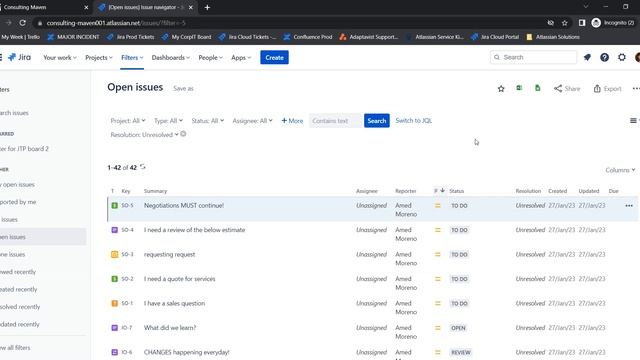Open Dashboards dropdown menu

click(171, 58)
